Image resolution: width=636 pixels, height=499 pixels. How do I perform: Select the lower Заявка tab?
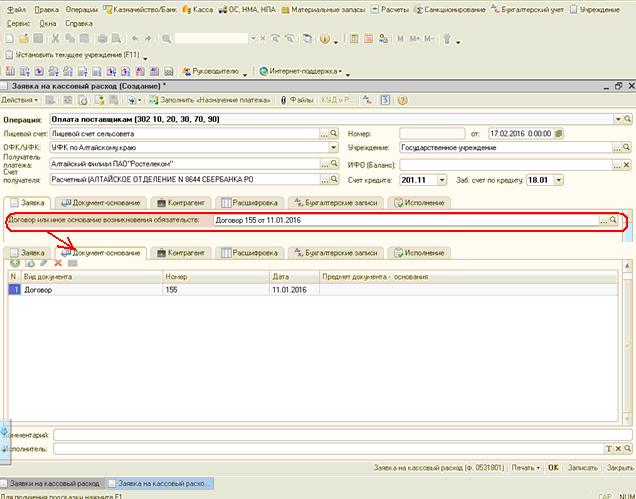[27, 253]
